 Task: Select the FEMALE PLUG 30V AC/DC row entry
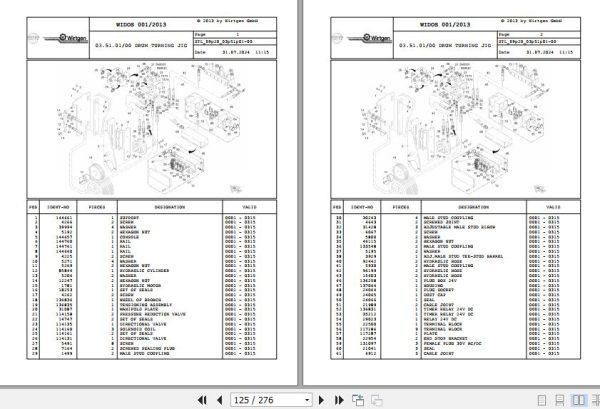[x=452, y=344]
